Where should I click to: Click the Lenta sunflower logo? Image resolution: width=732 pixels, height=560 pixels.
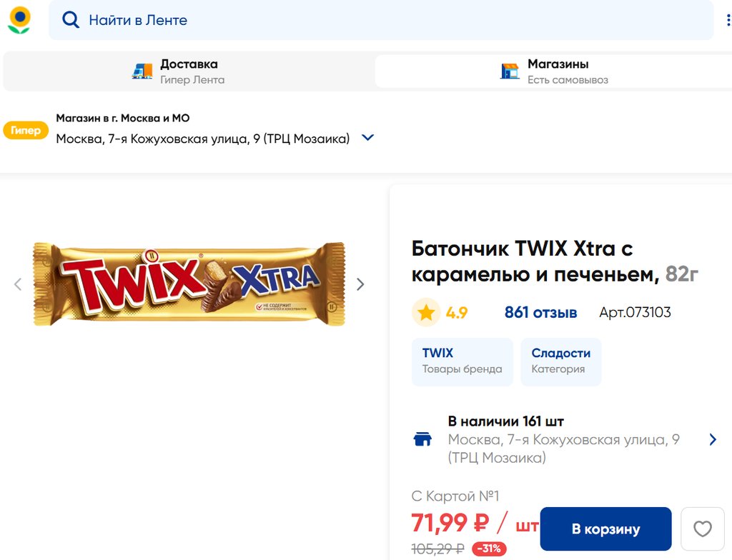pyautogui.click(x=19, y=20)
